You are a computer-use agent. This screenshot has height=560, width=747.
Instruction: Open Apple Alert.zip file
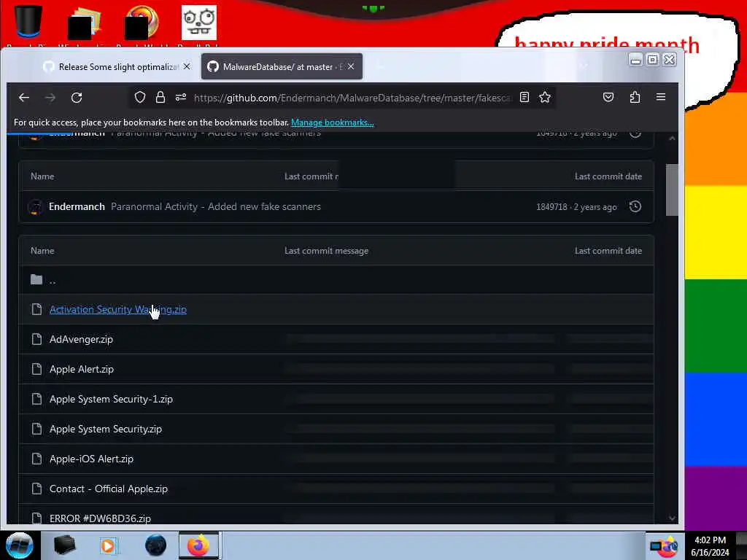tap(82, 370)
